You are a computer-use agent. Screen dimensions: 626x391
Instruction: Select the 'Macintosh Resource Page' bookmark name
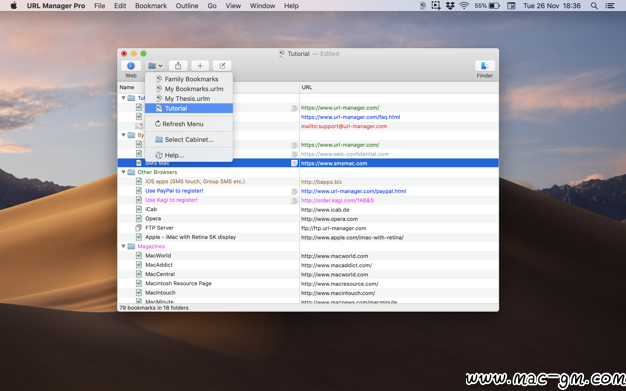tap(178, 284)
